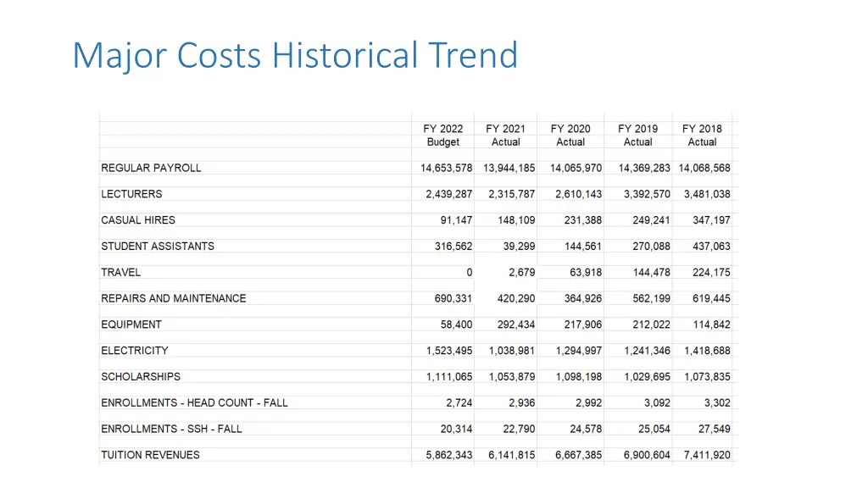This screenshot has width=868, height=488.
Task: Select regular payroll value 14,065,970
Action: pyautogui.click(x=576, y=168)
